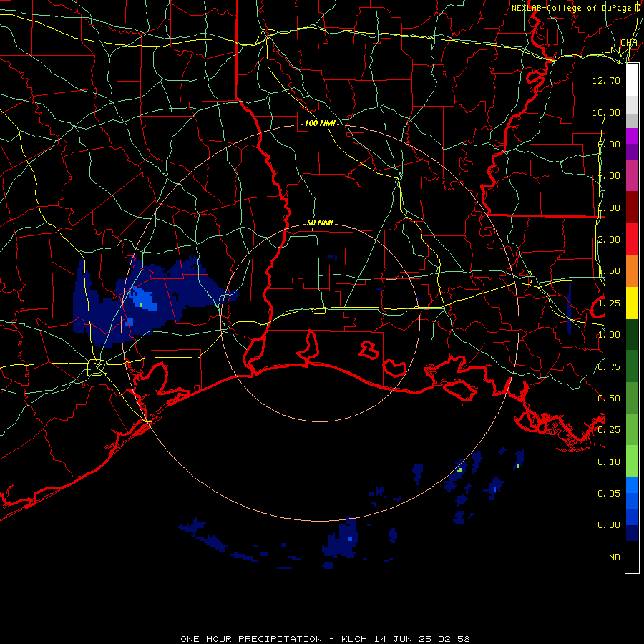Click the 0.50 legend value
644x644 pixels.
[x=609, y=399]
